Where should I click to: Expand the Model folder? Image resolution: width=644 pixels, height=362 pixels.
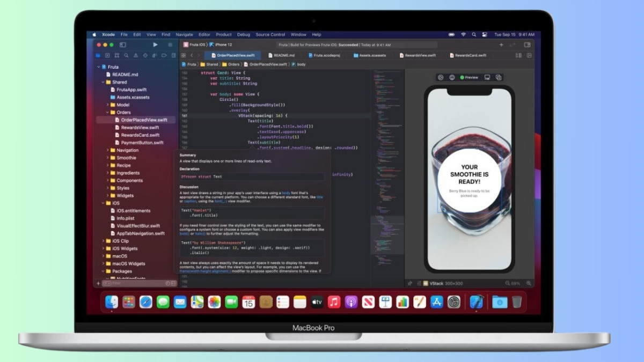(x=107, y=105)
